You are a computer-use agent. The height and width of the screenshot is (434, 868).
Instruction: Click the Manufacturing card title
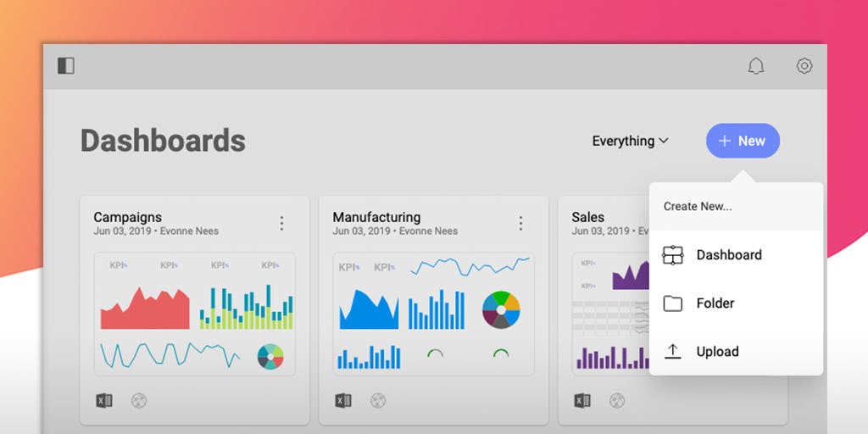tap(376, 217)
